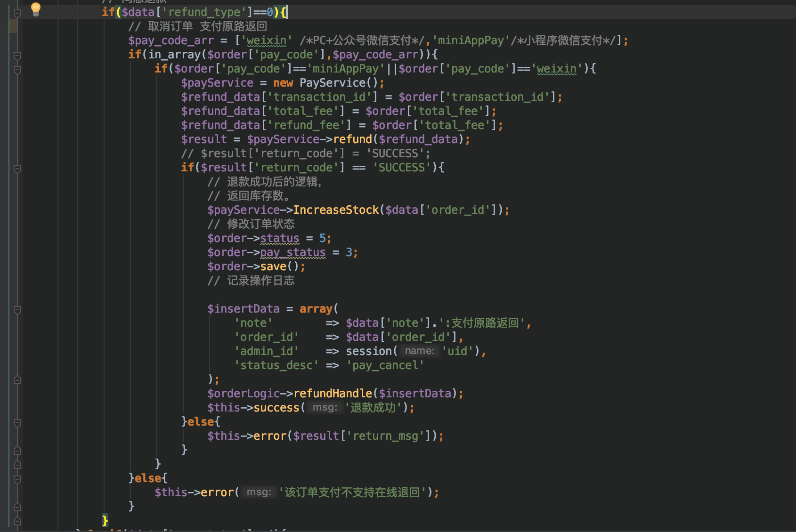
Task: Click the session function call
Action: (x=369, y=351)
